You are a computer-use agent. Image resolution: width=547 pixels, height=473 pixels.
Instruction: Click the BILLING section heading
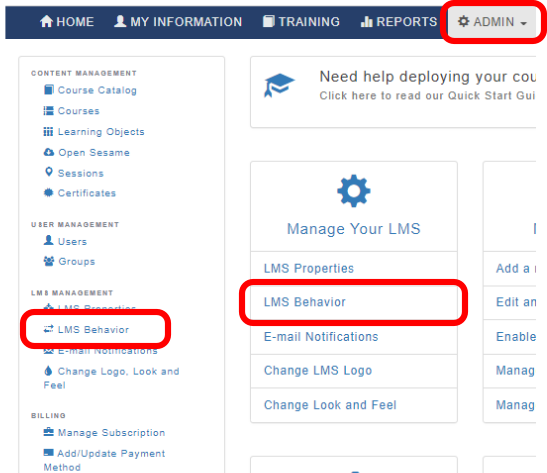coord(48,415)
